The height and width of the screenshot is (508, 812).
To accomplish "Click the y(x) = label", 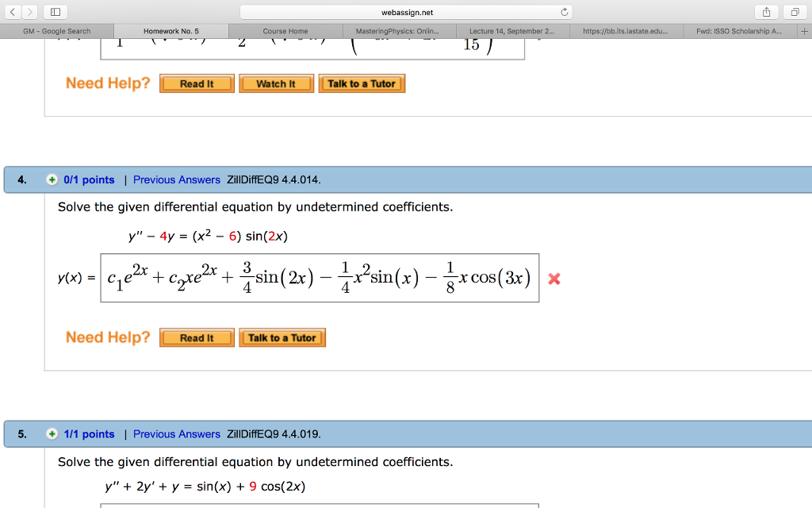I will point(77,278).
